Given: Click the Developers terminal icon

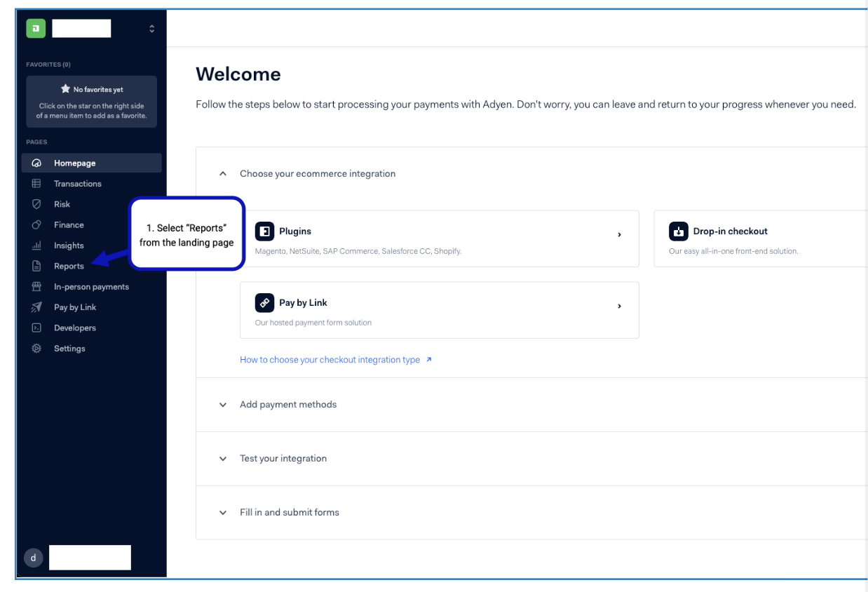Looking at the screenshot, I should click(36, 328).
